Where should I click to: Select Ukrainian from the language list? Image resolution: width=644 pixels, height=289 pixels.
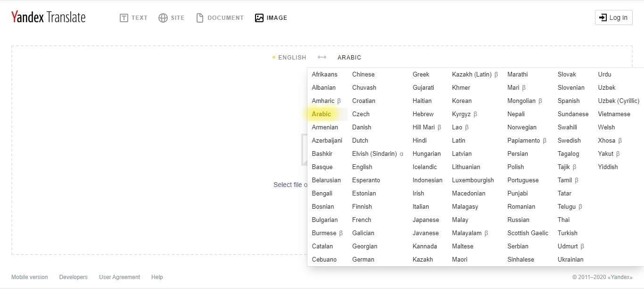(x=570, y=259)
